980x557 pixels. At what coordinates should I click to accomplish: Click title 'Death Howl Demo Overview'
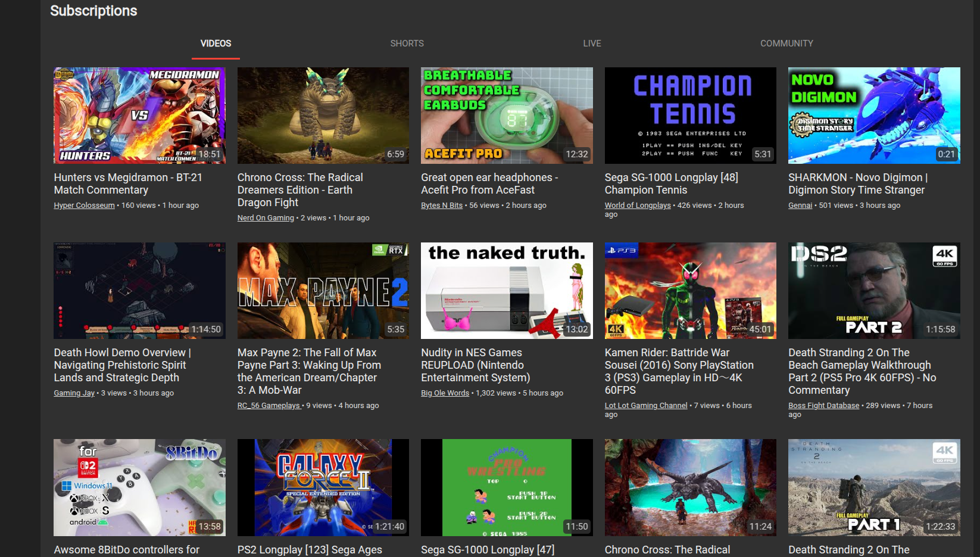point(122,365)
